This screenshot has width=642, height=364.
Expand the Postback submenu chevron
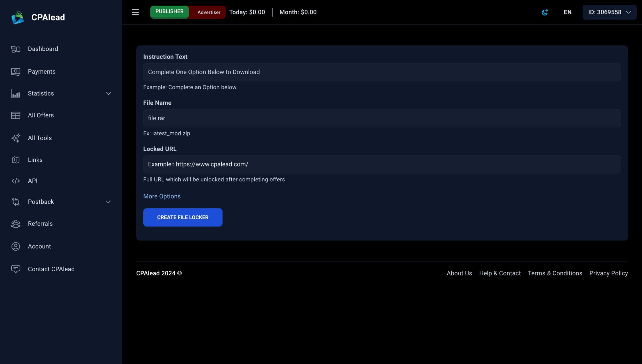pos(108,202)
